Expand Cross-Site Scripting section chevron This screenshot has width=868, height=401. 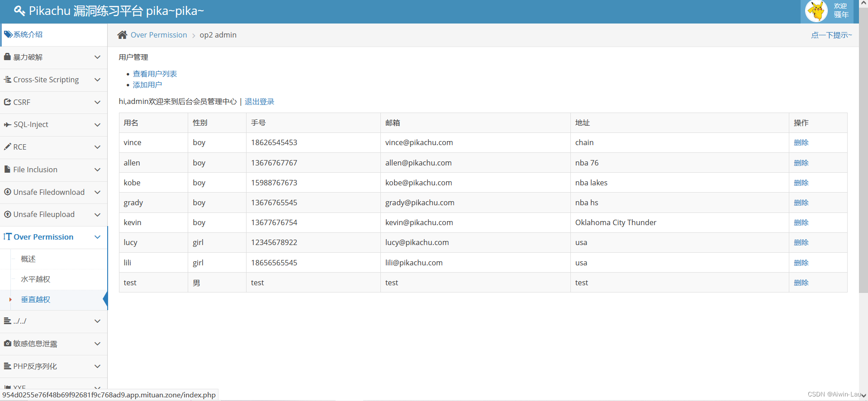point(97,80)
